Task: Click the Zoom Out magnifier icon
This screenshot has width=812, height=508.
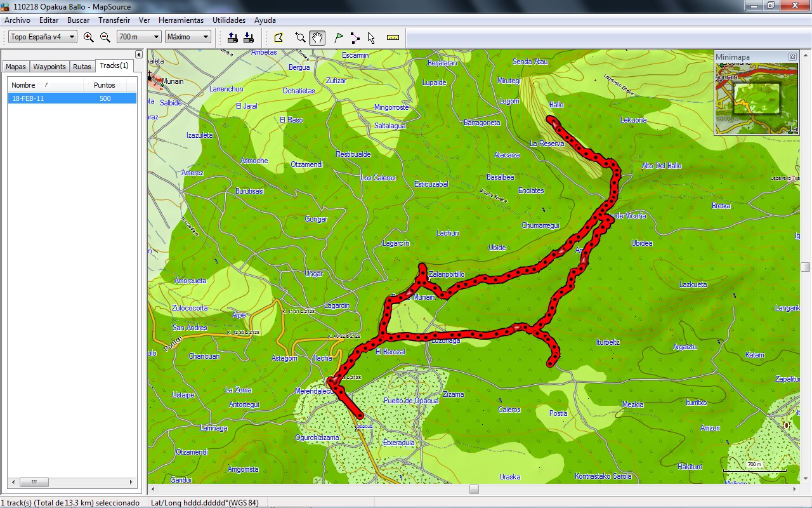Action: coord(105,37)
